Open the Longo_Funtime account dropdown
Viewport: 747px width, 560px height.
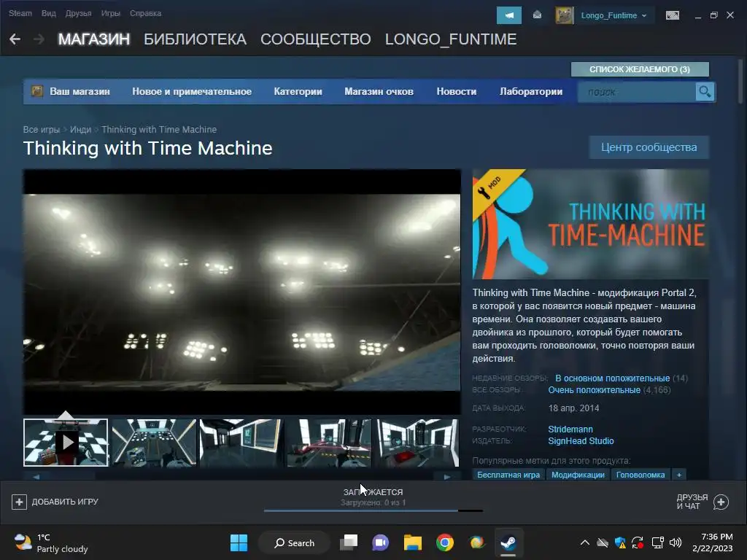(x=614, y=15)
